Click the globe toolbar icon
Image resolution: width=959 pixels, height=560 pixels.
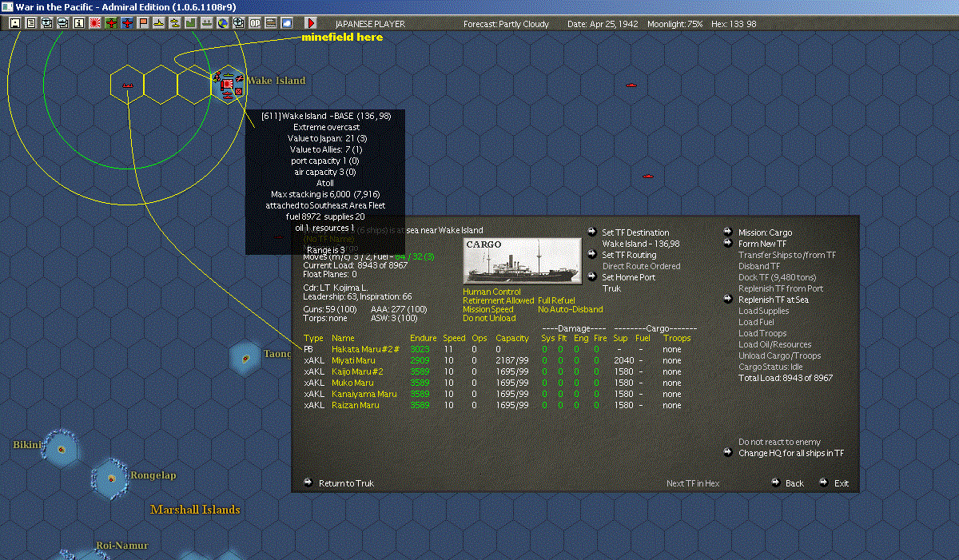click(x=222, y=23)
